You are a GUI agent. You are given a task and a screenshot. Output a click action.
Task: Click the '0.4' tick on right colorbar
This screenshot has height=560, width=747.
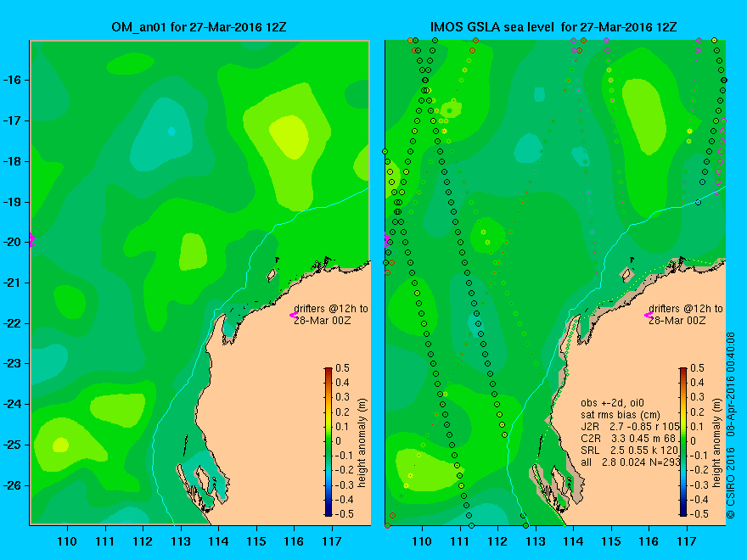pyautogui.click(x=697, y=383)
